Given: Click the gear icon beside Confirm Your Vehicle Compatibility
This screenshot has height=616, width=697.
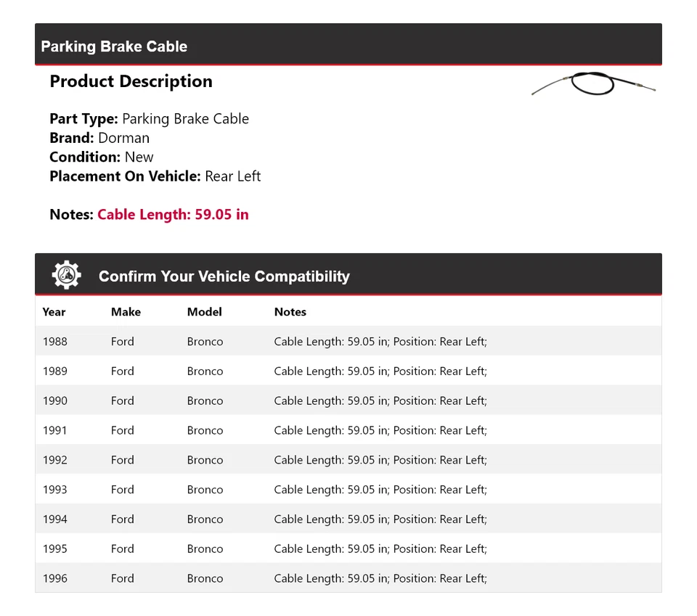Looking at the screenshot, I should (x=66, y=276).
